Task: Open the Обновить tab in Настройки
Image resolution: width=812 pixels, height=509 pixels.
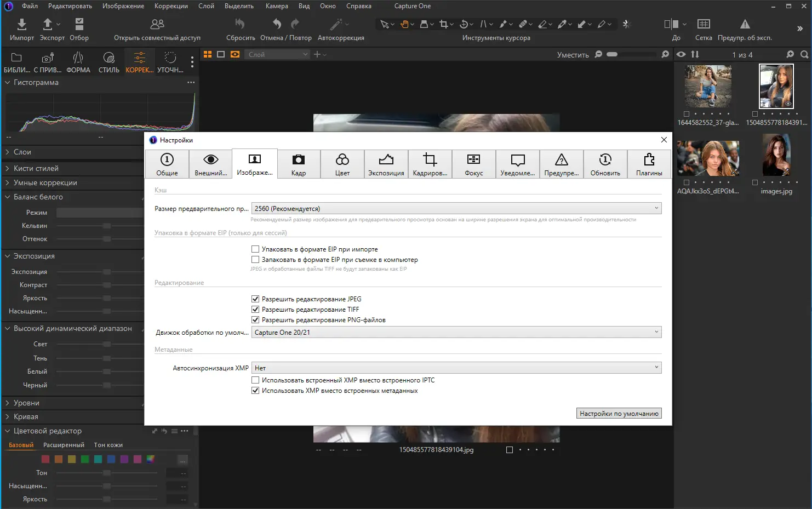Action: 605,164
